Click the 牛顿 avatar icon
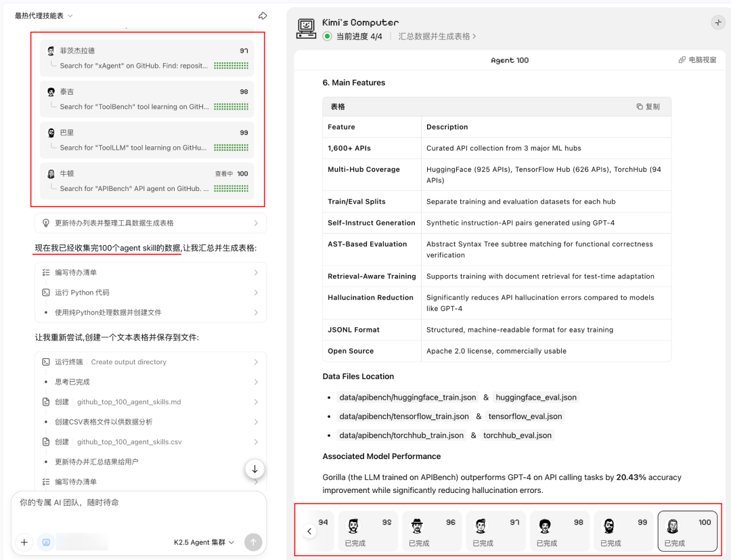Viewport: 731px width, 560px height. (x=51, y=174)
